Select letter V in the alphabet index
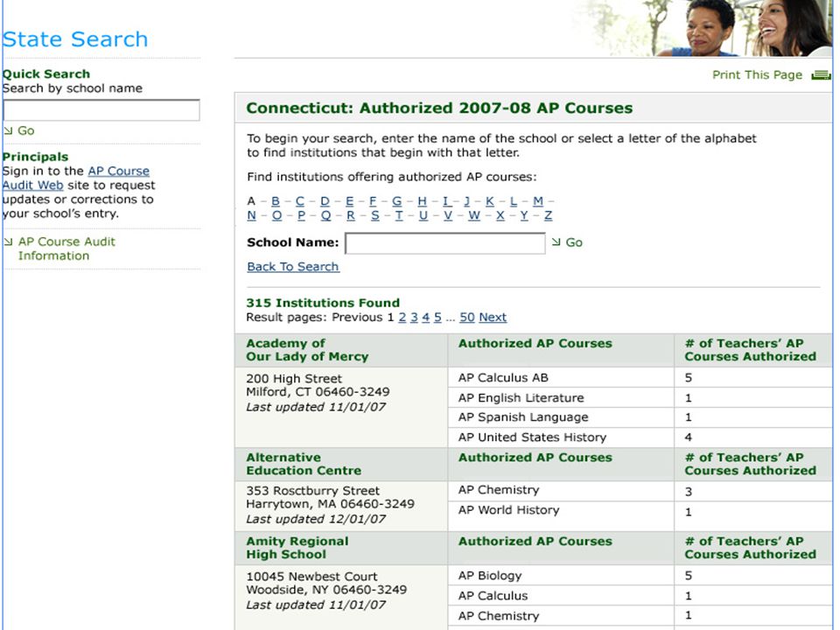This screenshot has width=840, height=630. coord(448,216)
